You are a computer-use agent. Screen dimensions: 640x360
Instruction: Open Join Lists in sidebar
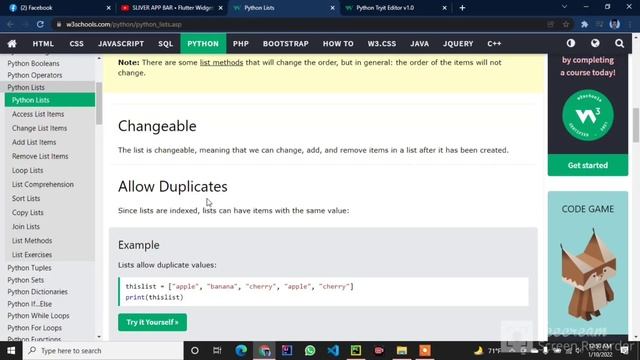tap(26, 227)
